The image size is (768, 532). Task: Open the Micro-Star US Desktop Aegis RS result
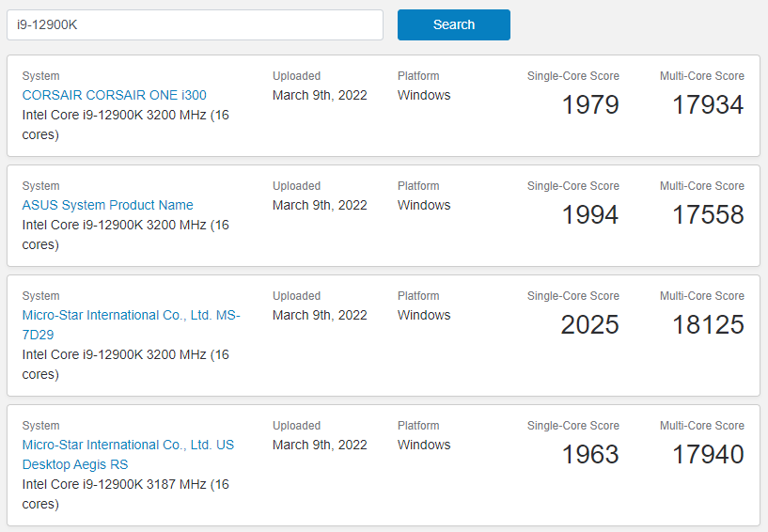click(128, 455)
